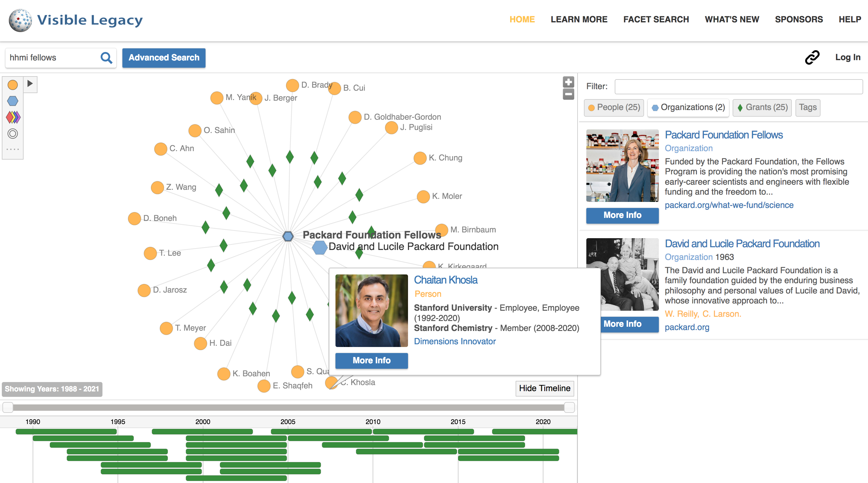The width and height of the screenshot is (868, 483).
Task: Select the H. Dai person node
Action: click(x=200, y=343)
